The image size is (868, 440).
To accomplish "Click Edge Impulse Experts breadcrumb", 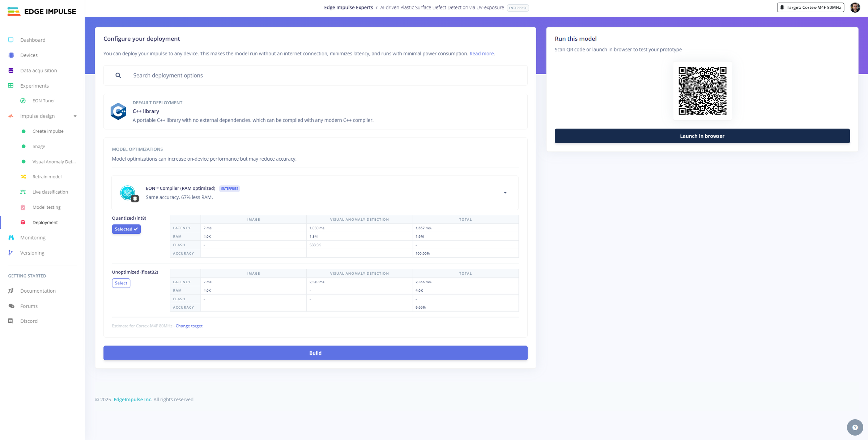I will coord(349,8).
